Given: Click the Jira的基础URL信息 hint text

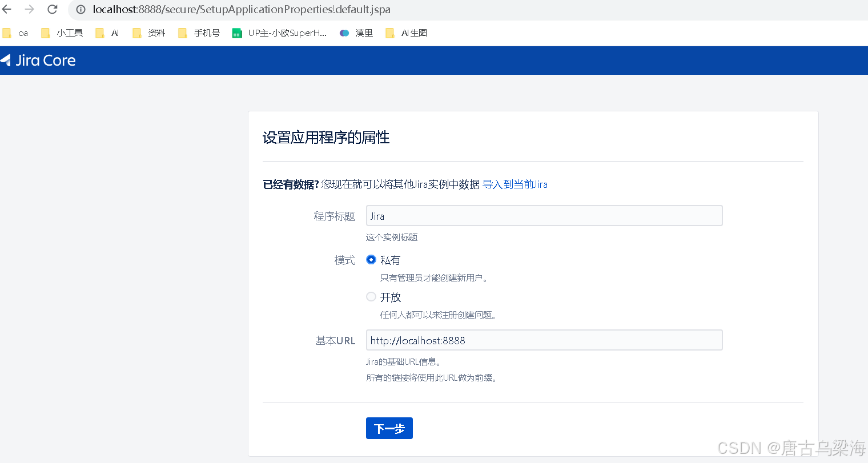Looking at the screenshot, I should [x=404, y=362].
